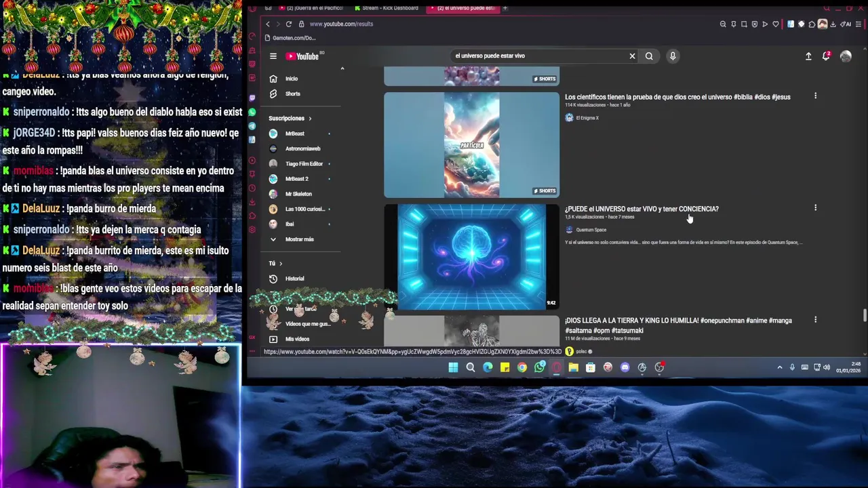
Task: Open the Gamoten.com bookmark
Action: coord(290,38)
